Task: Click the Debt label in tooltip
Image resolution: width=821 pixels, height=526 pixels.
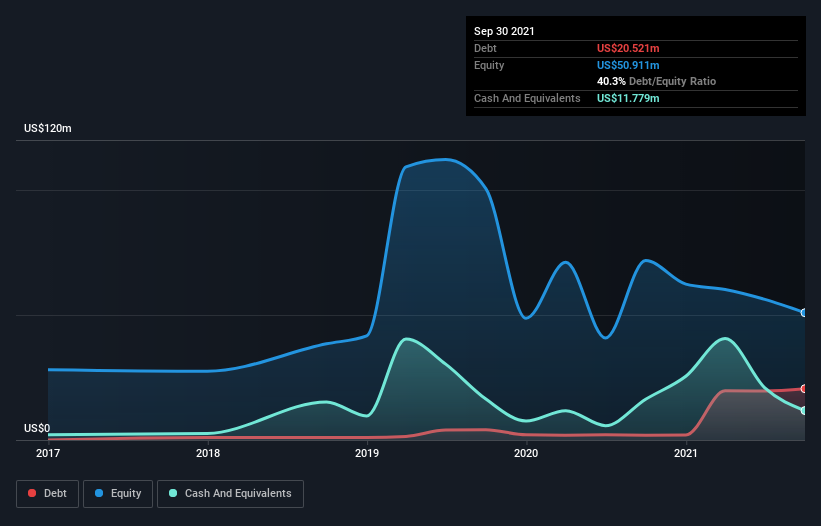Action: point(485,48)
